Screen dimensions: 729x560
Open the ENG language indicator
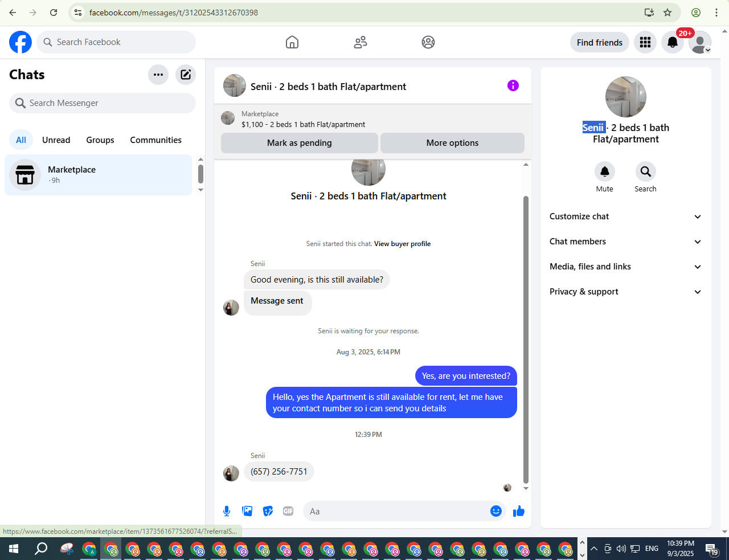[652, 549]
